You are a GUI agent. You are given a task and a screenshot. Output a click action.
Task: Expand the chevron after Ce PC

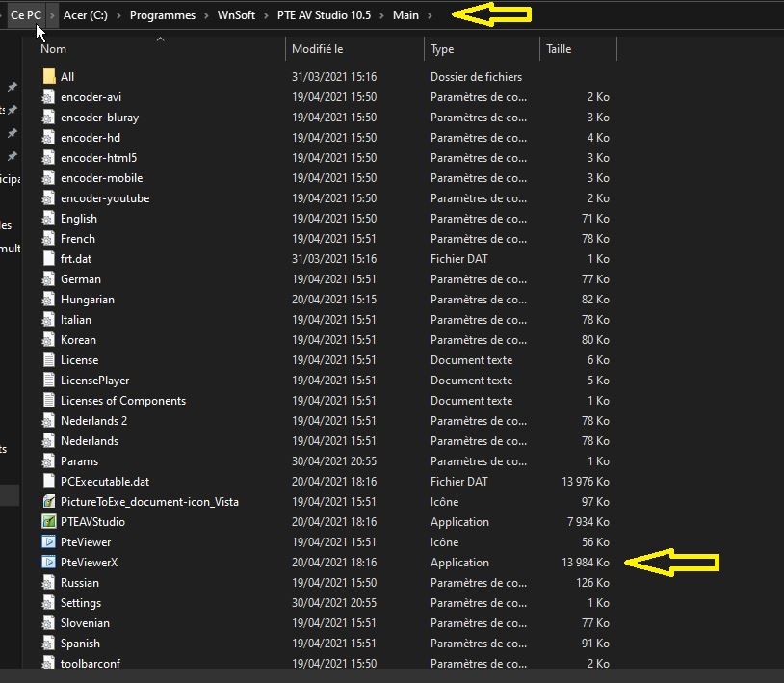click(52, 15)
